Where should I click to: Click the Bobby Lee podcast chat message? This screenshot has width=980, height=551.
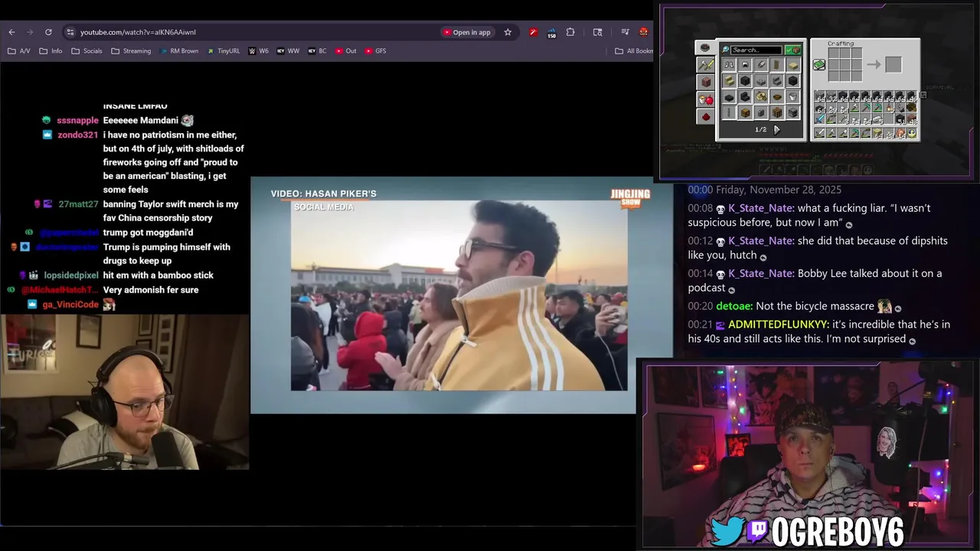click(x=815, y=280)
